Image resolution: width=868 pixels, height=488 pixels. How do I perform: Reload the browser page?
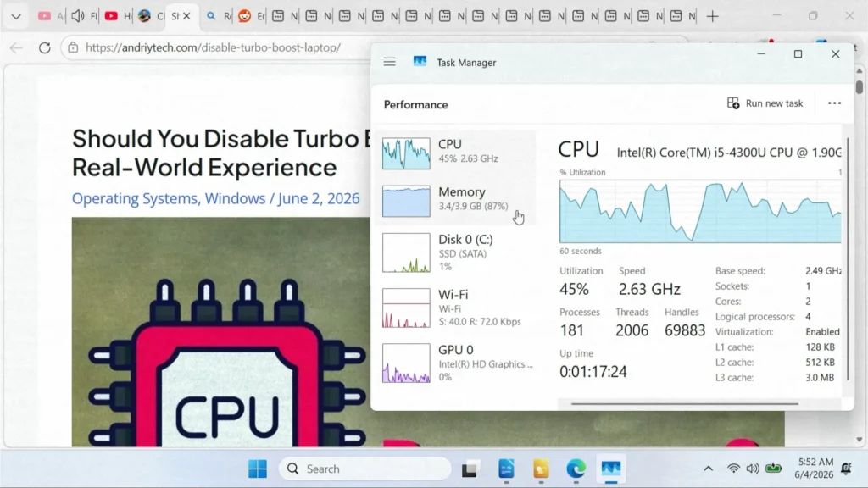tap(45, 47)
